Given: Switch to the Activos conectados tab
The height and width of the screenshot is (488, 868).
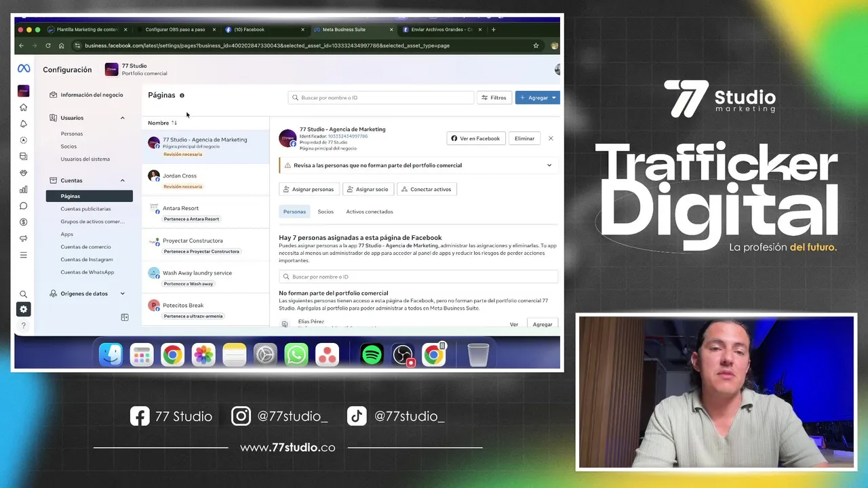Looking at the screenshot, I should (x=370, y=211).
